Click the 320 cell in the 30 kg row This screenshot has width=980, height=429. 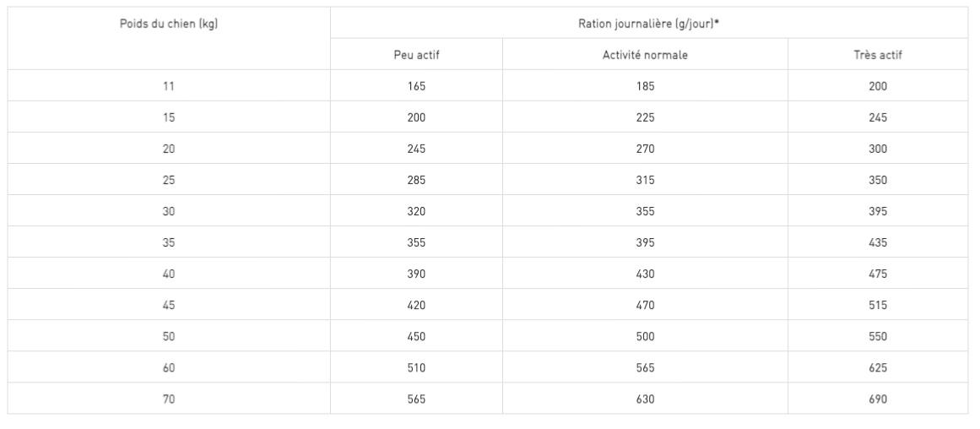click(x=416, y=211)
